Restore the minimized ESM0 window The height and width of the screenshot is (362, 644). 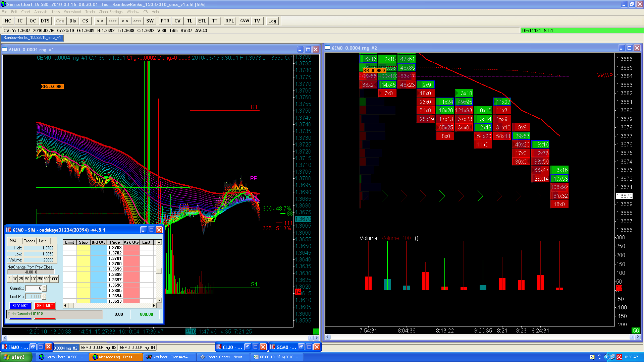(33, 347)
